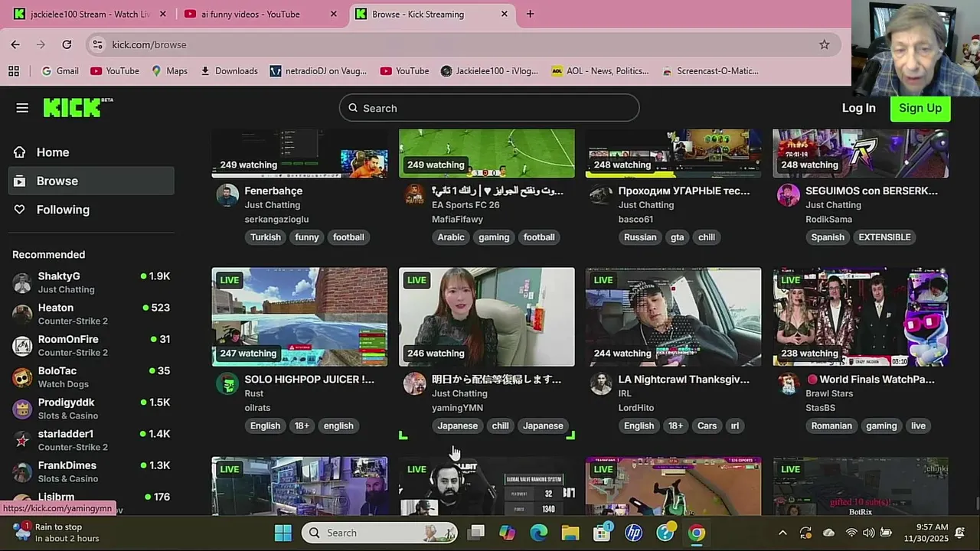980x551 pixels.
Task: Click gta tag under basco61
Action: [678, 237]
